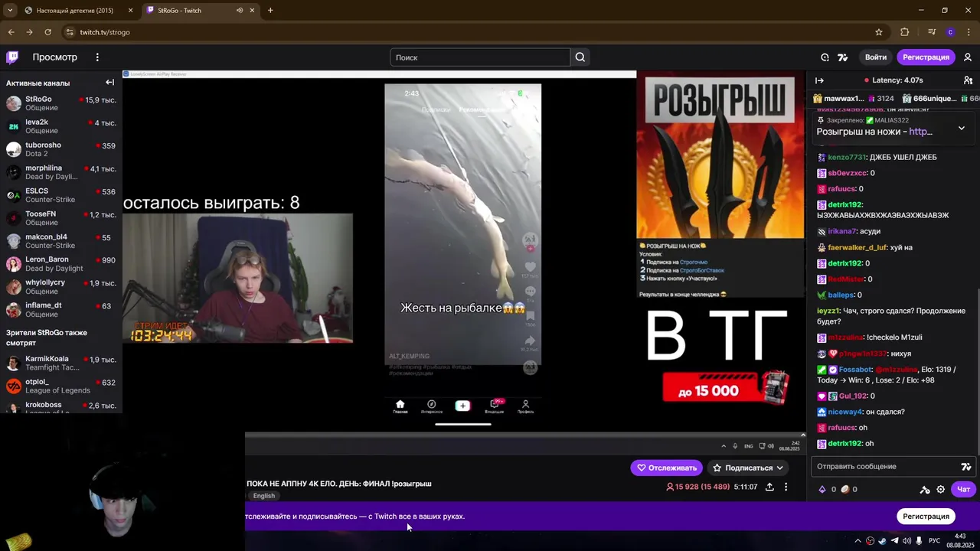The width and height of the screenshot is (980, 551).
Task: Open the Просмотр browse menu item
Action: point(54,57)
